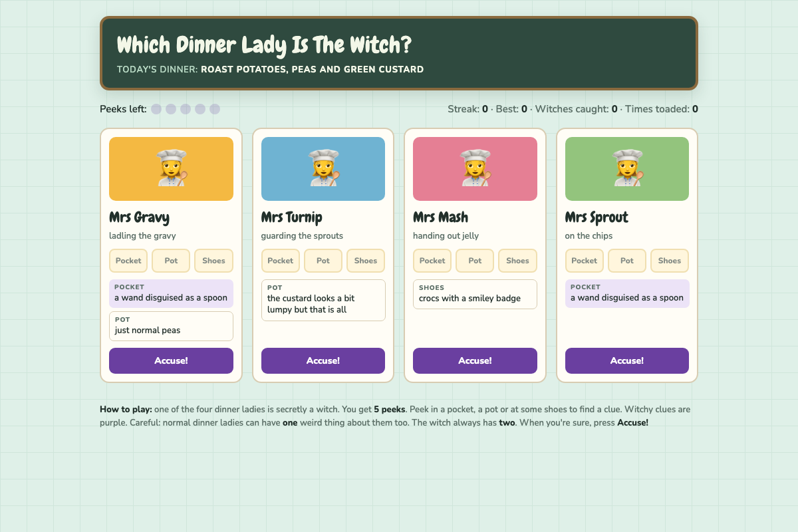Peek in Mrs Mash's Pocket
Screen dimensions: 798x532
pos(432,261)
